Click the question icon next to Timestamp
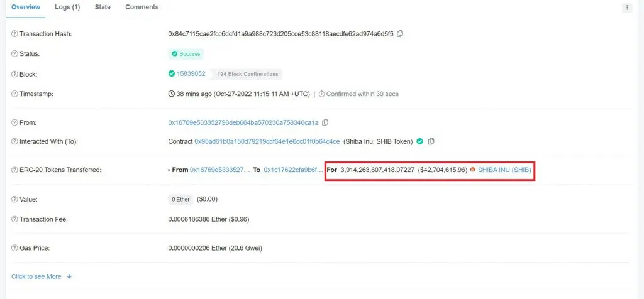 pos(14,94)
